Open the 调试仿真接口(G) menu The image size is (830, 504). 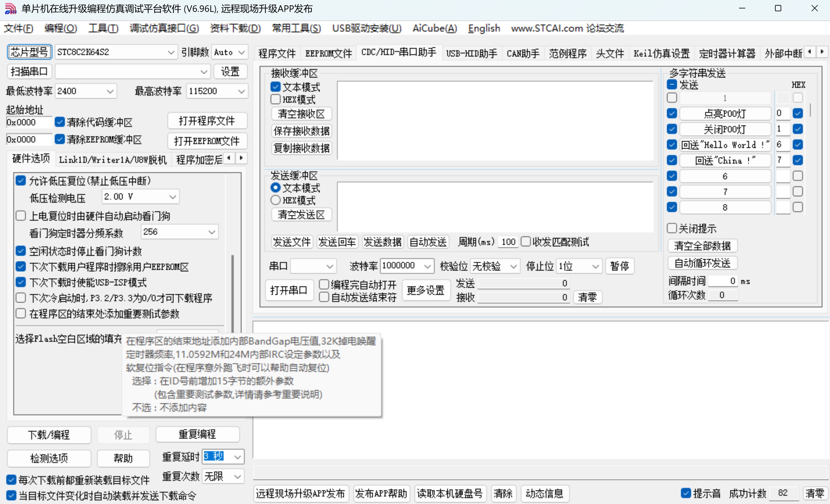click(164, 28)
